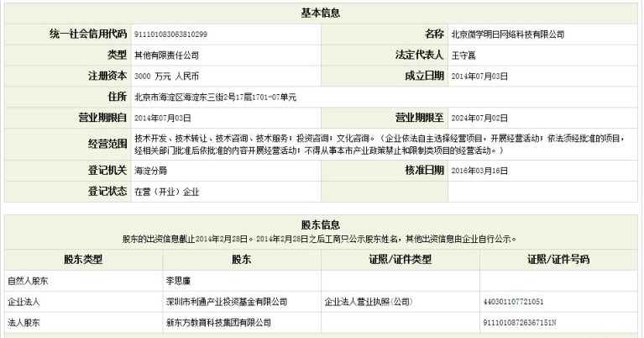Click establishment date 2014年07月03日 beside 成立日期
The height and width of the screenshot is (338, 644).
(x=479, y=76)
